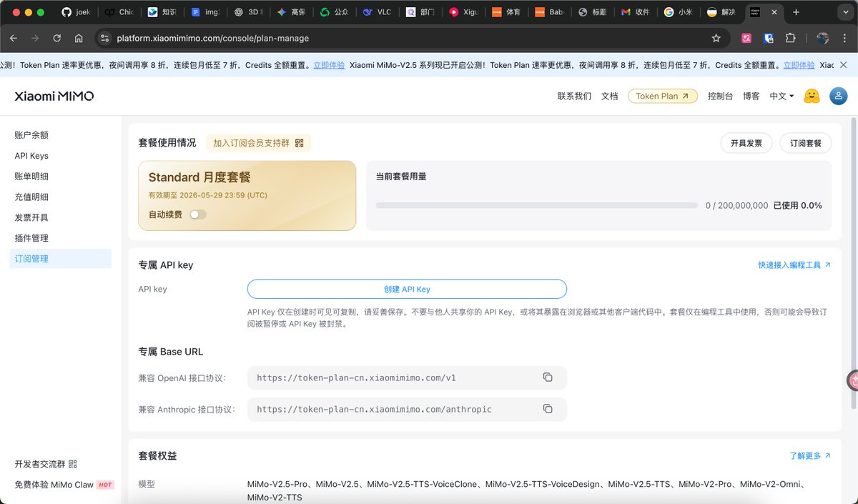The image size is (858, 504).
Task: Go forward in browser history
Action: point(36,38)
